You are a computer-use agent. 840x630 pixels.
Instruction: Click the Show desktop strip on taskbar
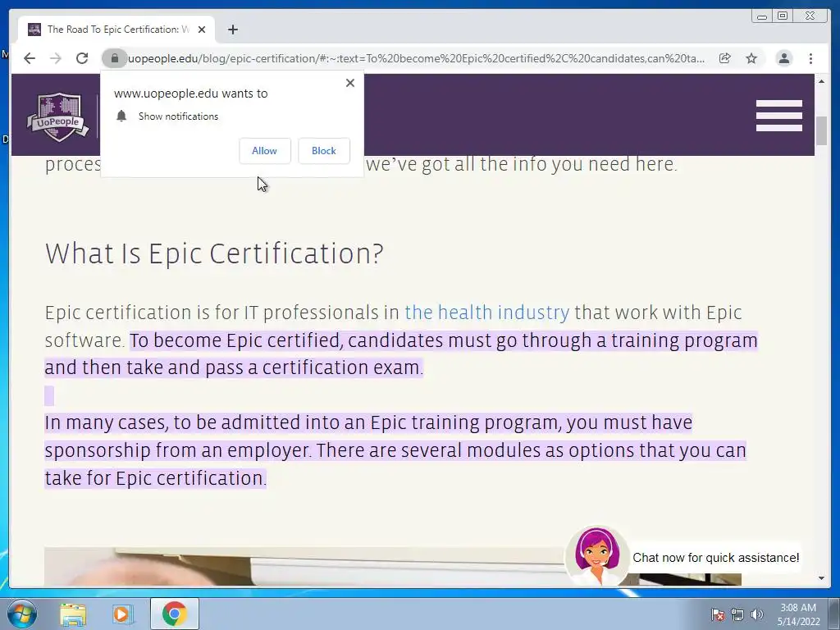tap(834, 614)
